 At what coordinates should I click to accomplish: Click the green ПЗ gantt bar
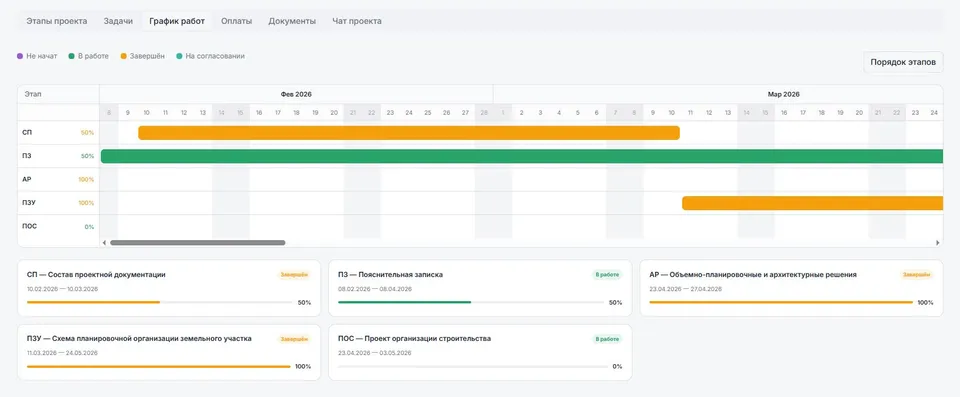tap(522, 156)
